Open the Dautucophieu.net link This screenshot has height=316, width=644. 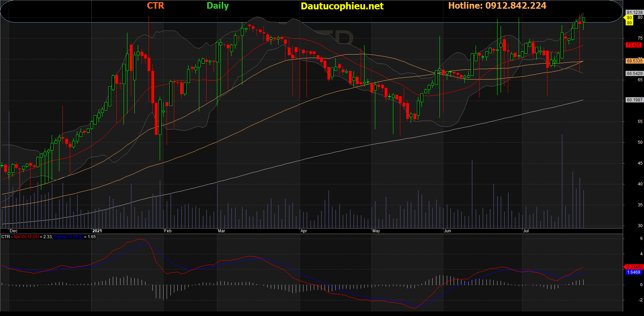tap(342, 6)
